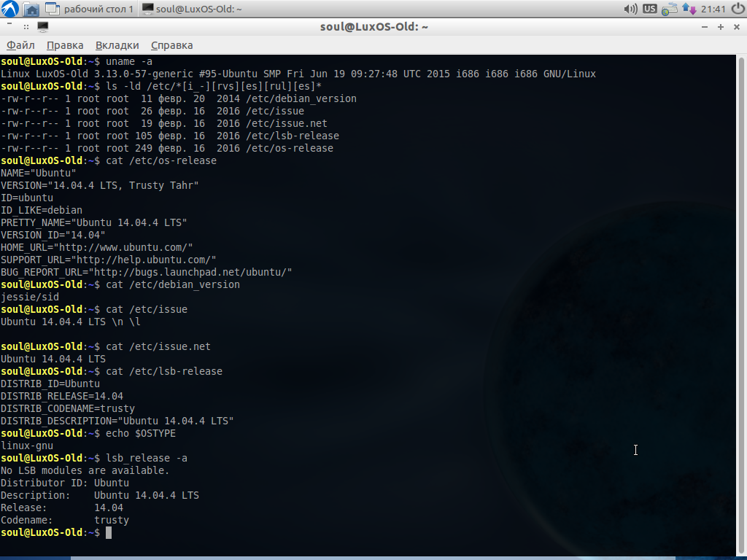Click the Distributor ID: Ubuntu line

[65, 483]
